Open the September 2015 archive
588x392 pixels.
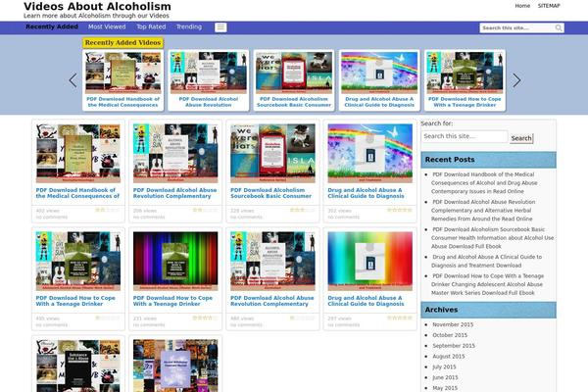point(454,346)
